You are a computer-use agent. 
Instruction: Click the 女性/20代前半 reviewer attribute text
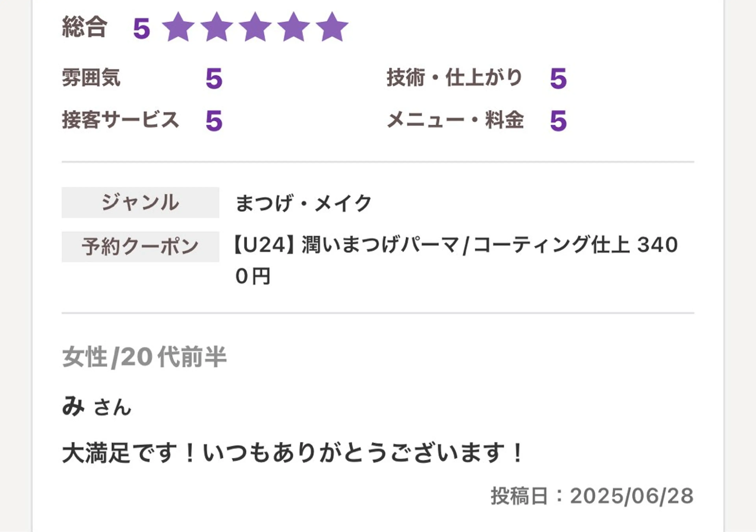click(144, 357)
